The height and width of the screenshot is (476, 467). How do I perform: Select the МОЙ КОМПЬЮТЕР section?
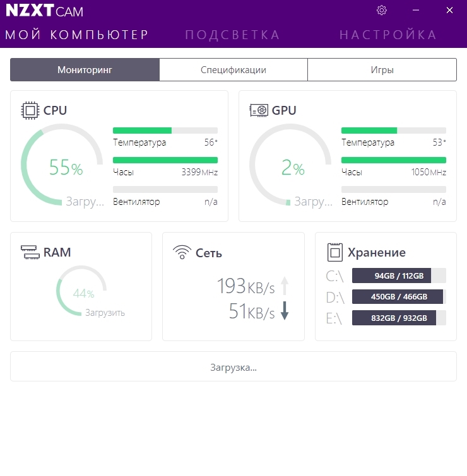pyautogui.click(x=77, y=35)
